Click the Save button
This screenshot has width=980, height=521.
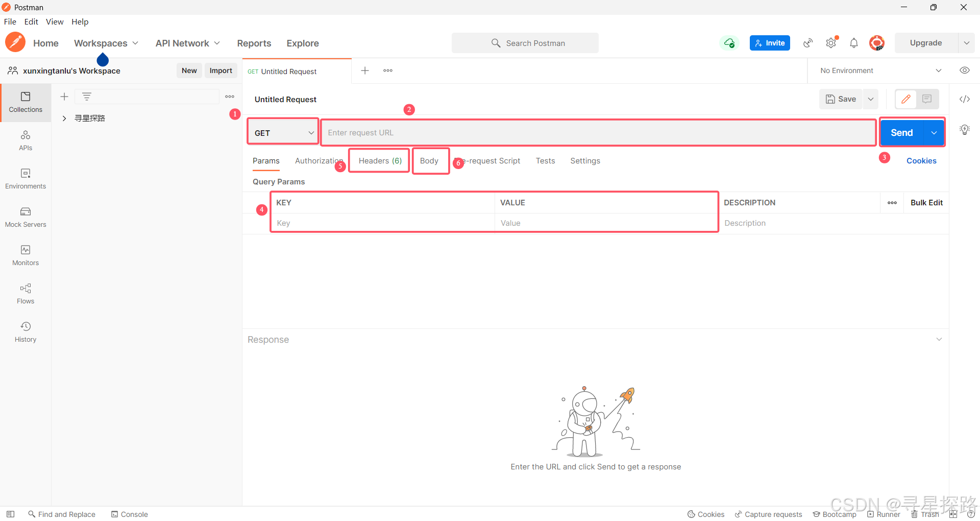841,99
